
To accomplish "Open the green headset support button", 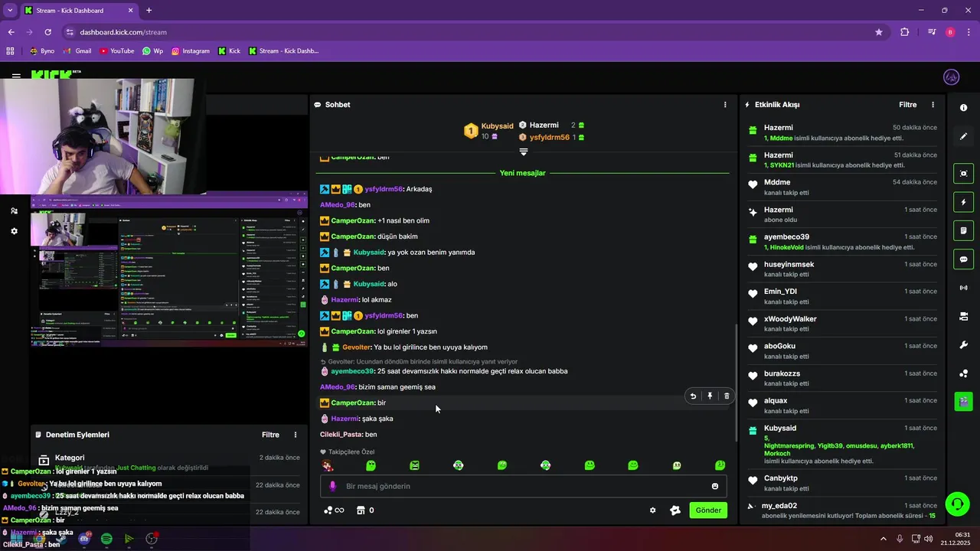I will 956,504.
